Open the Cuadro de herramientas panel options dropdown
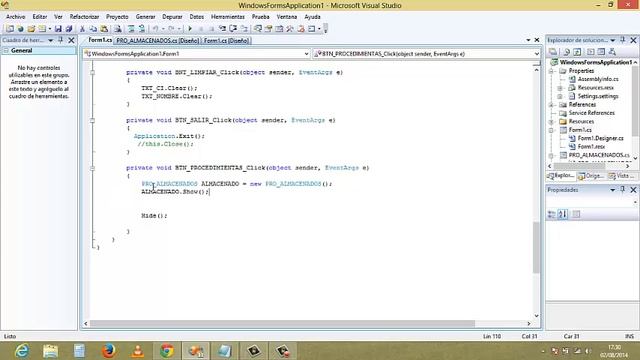 point(51,40)
